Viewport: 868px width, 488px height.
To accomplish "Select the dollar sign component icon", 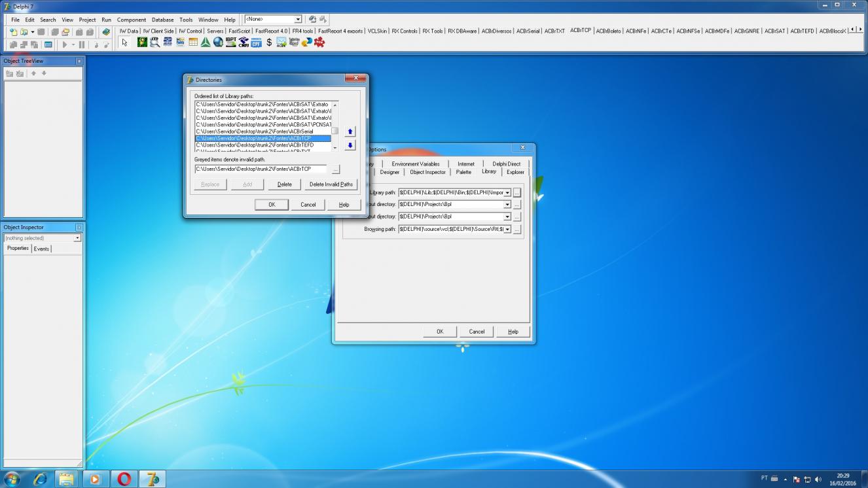I will pyautogui.click(x=268, y=43).
